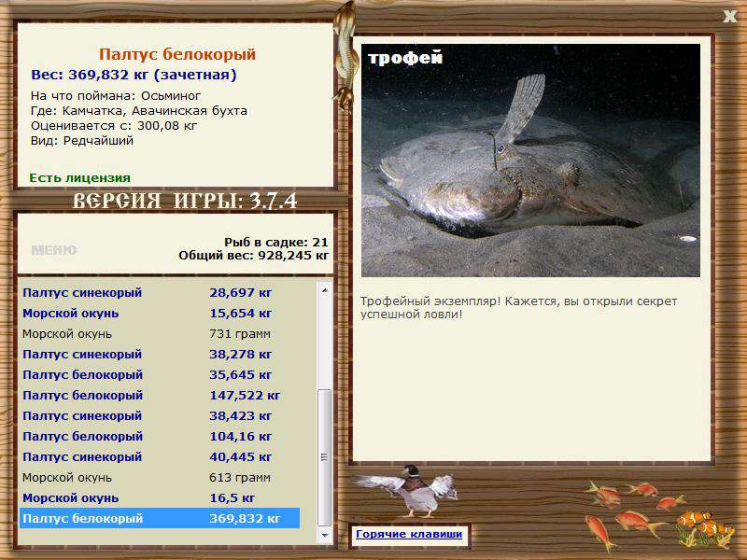Select Палтус синекорый 38,278 кг row
The height and width of the screenshot is (560, 747).
pyautogui.click(x=159, y=355)
